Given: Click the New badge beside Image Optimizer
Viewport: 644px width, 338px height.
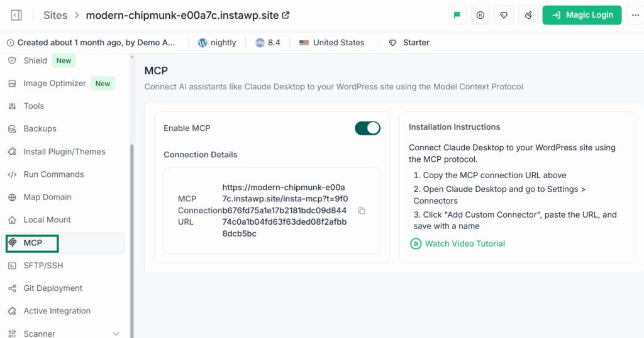Looking at the screenshot, I should click(103, 84).
